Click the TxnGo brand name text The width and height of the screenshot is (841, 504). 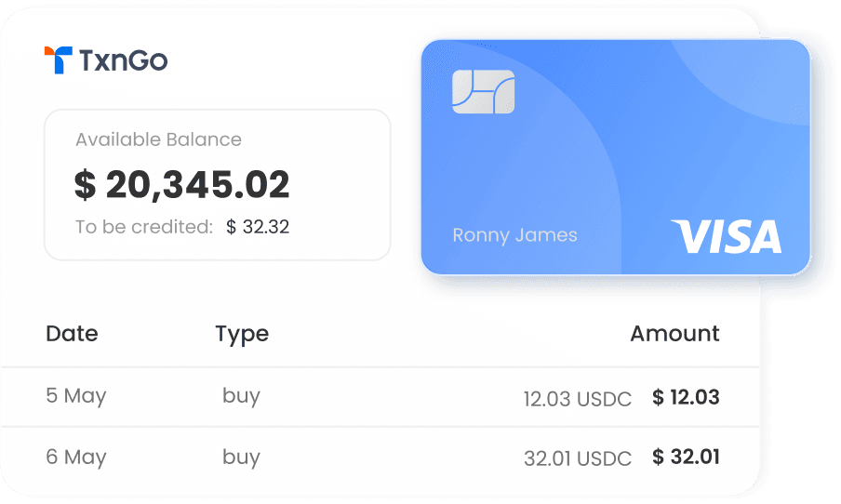click(124, 60)
